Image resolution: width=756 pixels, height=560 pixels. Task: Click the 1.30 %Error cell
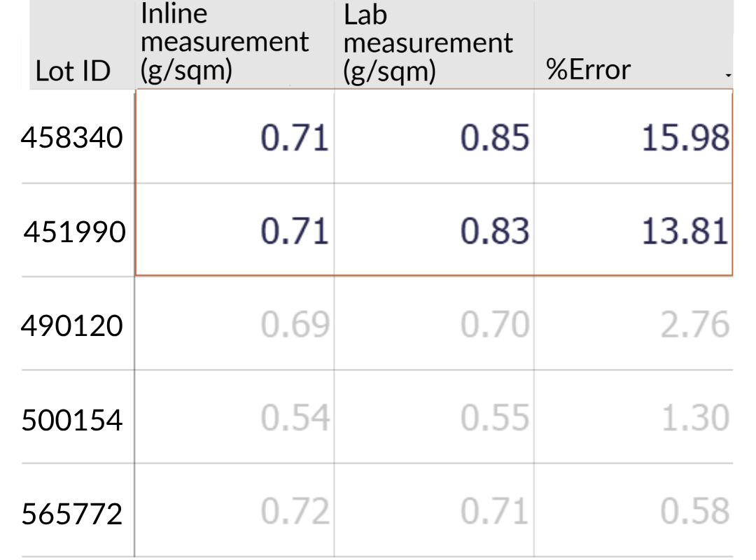[694, 419]
